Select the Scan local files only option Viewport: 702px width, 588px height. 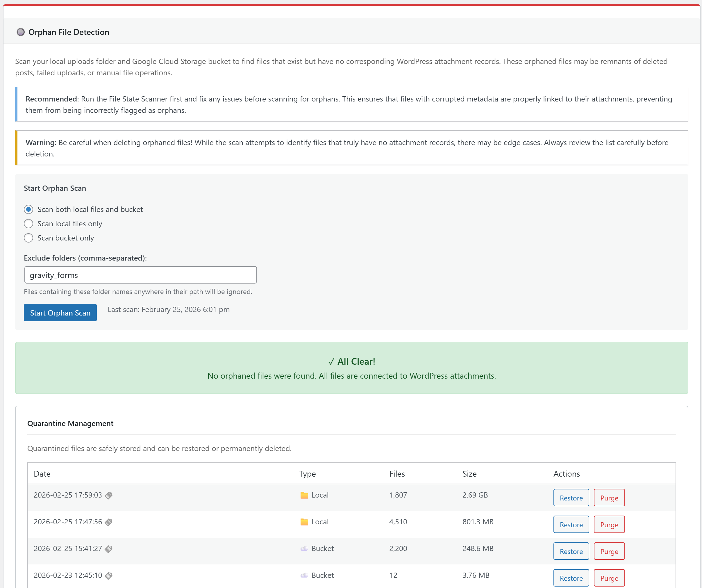pyautogui.click(x=28, y=223)
